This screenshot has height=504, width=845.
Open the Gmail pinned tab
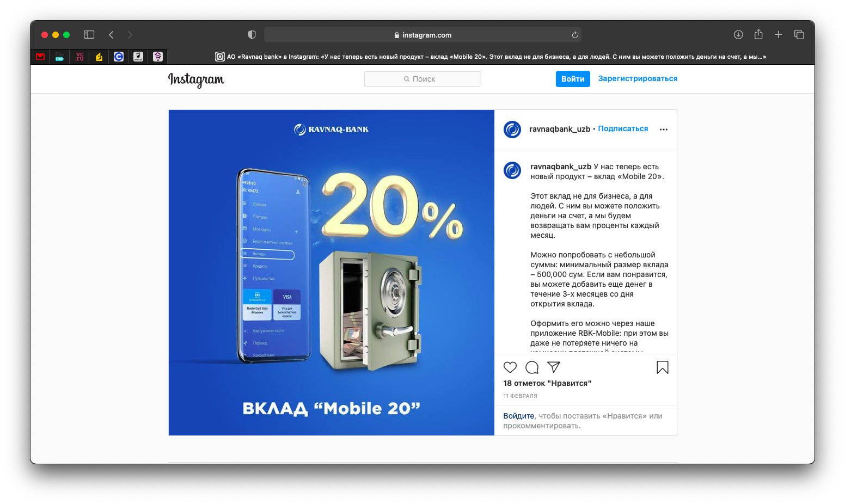tap(40, 57)
